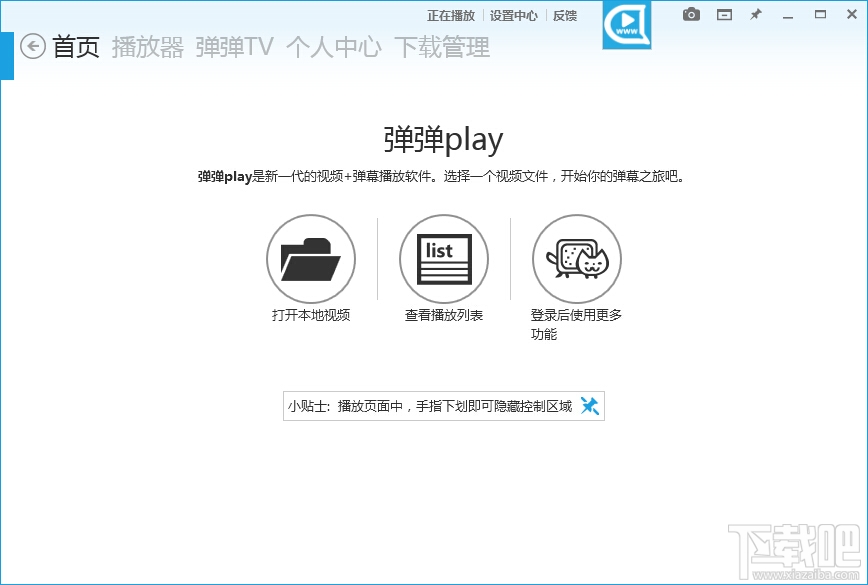
Task: Open a local video via the folder icon
Action: [311, 258]
